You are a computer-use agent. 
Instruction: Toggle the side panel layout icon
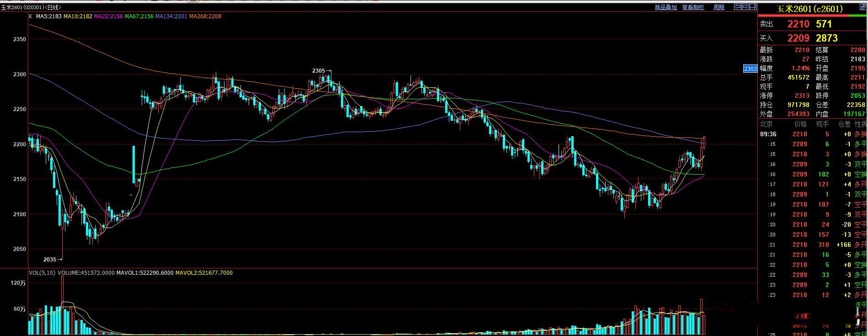[x=753, y=7]
